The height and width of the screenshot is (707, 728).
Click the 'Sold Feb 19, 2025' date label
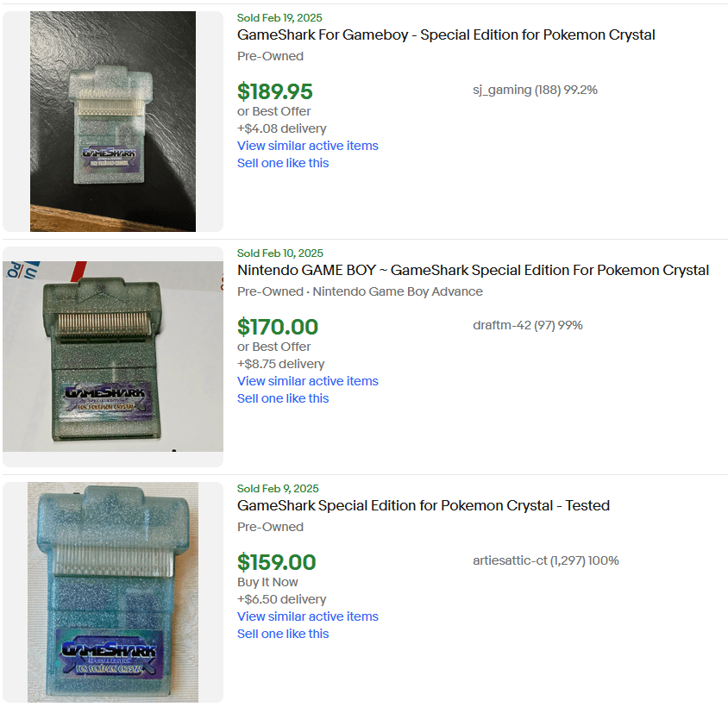279,17
